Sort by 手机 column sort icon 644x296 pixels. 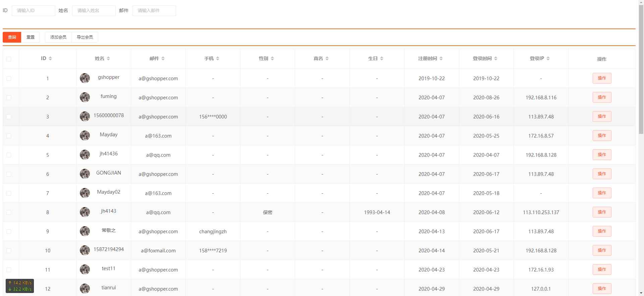[218, 58]
